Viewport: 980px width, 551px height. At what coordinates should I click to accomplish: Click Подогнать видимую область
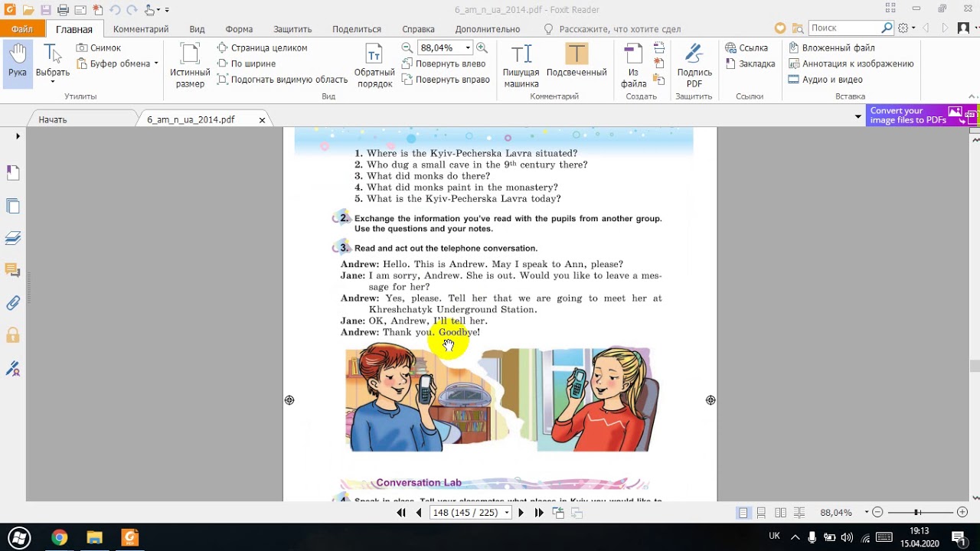click(x=282, y=80)
